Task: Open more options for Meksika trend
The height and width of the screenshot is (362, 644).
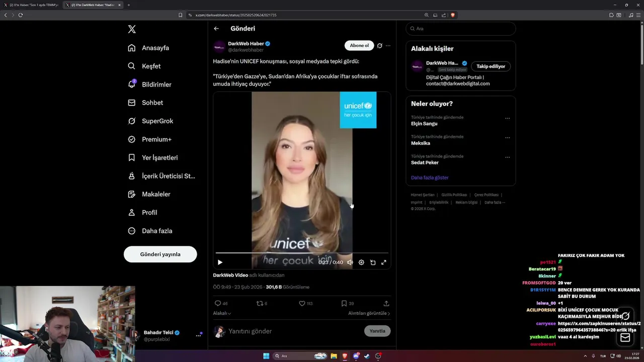Action: click(x=507, y=138)
